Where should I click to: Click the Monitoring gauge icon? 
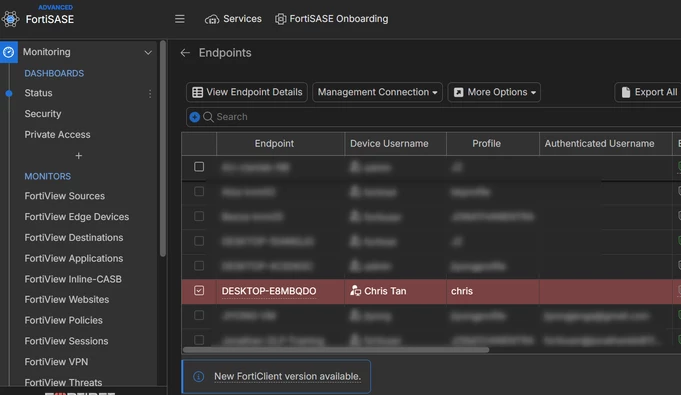coord(9,52)
